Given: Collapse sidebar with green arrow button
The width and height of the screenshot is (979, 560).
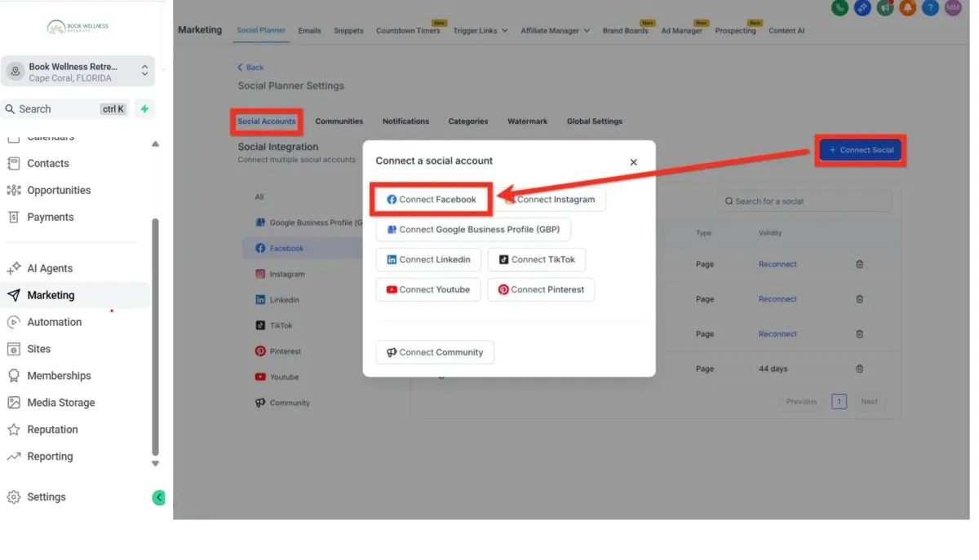Looking at the screenshot, I should point(159,497).
